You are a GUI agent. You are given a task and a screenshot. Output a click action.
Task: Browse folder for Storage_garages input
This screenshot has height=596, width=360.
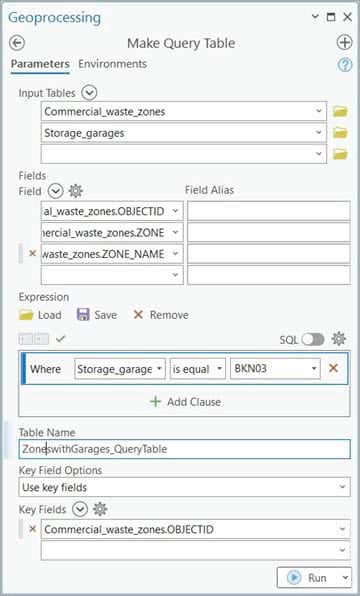click(x=340, y=133)
